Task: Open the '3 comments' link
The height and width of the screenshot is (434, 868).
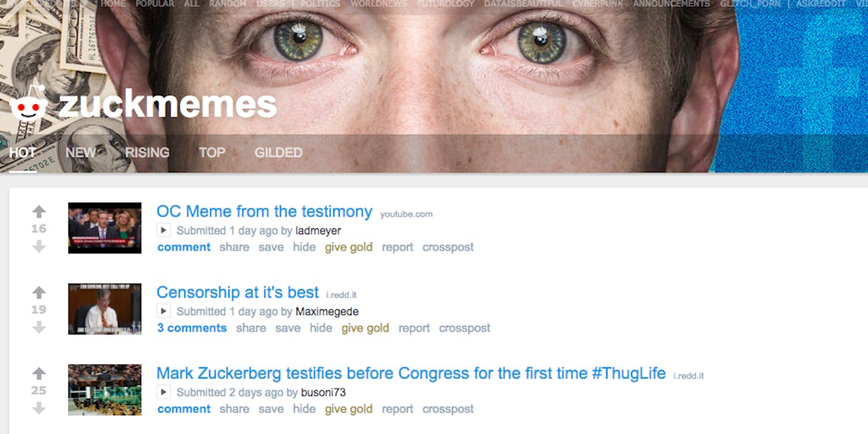Action: 192,328
